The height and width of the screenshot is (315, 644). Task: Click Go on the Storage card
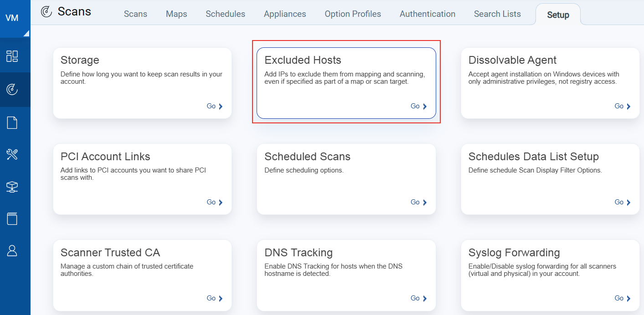211,106
